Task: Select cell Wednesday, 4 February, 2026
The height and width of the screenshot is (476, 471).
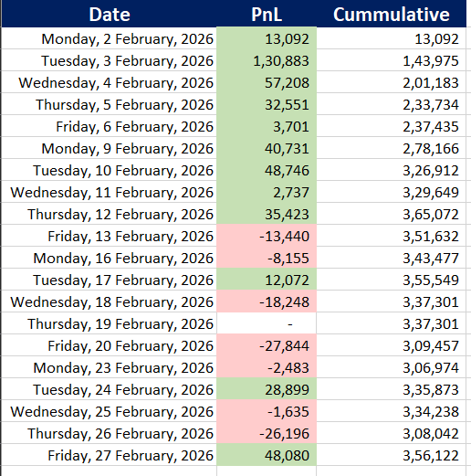Action: tap(110, 82)
